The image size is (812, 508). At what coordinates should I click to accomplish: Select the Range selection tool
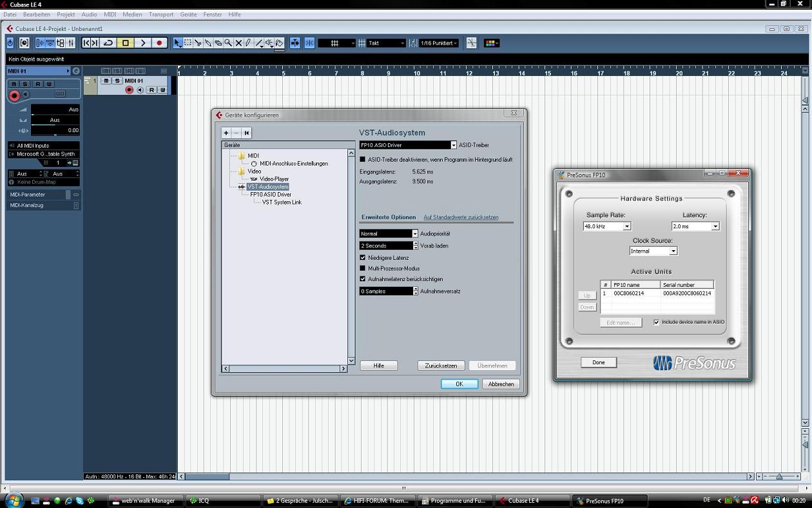tap(188, 43)
